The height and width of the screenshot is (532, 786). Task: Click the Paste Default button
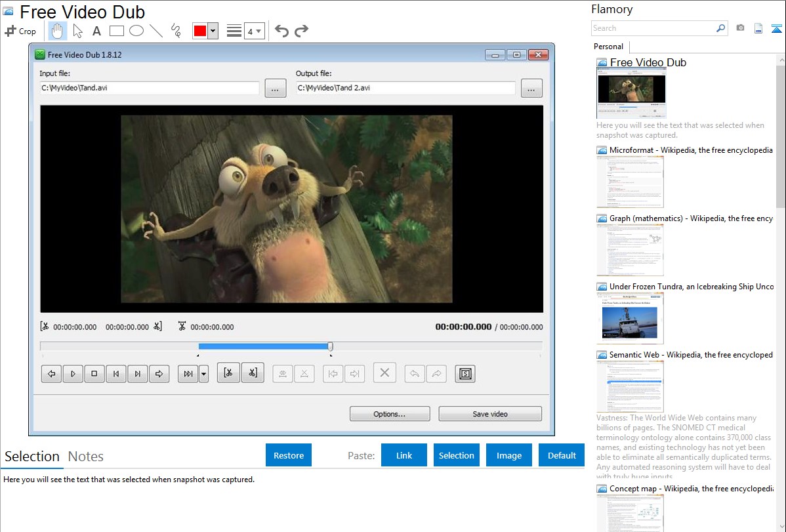coord(562,455)
